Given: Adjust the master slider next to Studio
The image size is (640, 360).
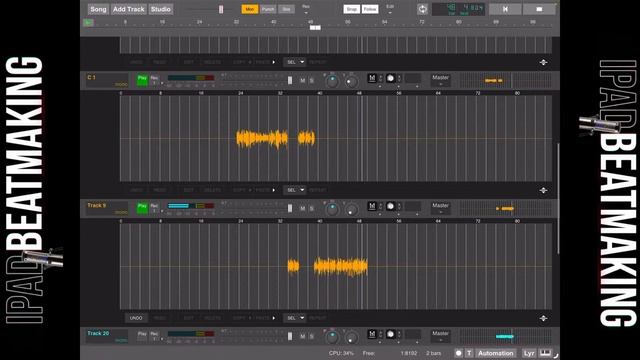Looking at the screenshot, I should [x=221, y=9].
